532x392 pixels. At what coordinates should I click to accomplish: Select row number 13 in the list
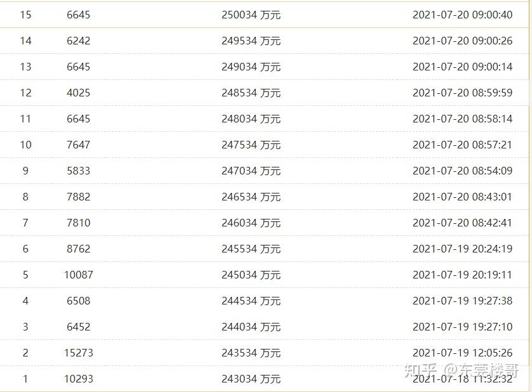click(x=25, y=67)
